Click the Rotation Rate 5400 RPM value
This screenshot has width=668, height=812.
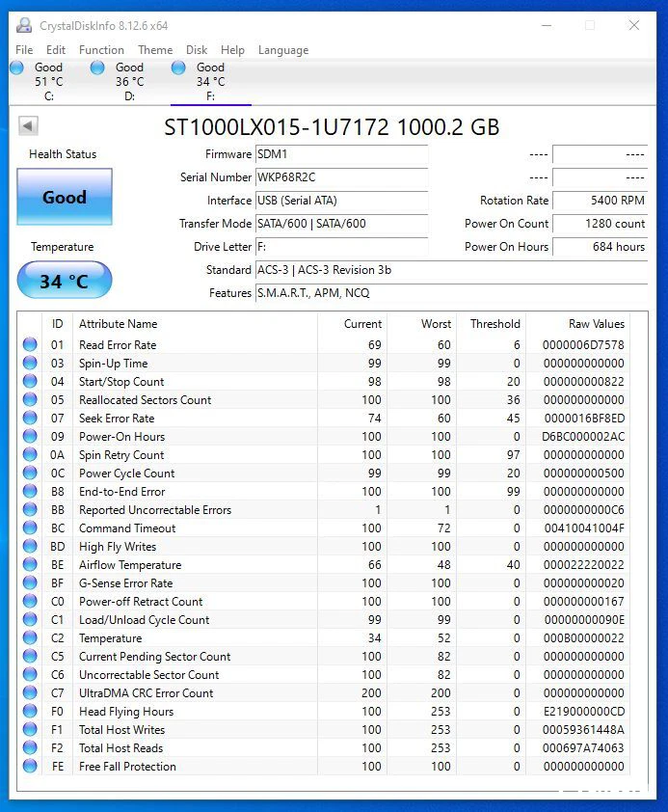[600, 201]
